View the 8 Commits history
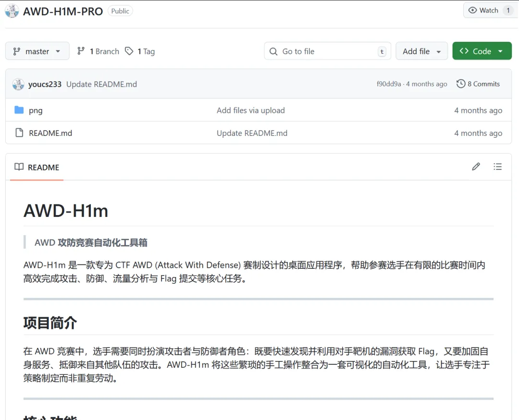This screenshot has height=420, width=519. click(x=478, y=84)
